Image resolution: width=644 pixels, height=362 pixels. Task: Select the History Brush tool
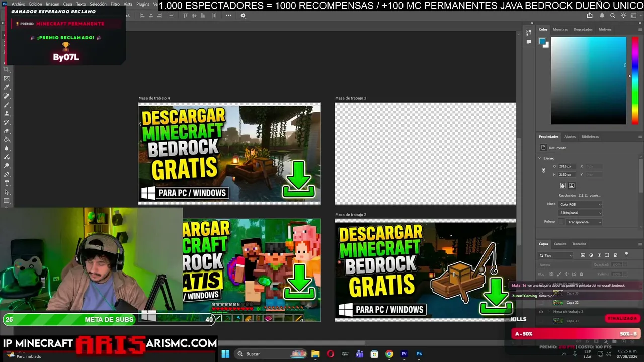pos(7,122)
